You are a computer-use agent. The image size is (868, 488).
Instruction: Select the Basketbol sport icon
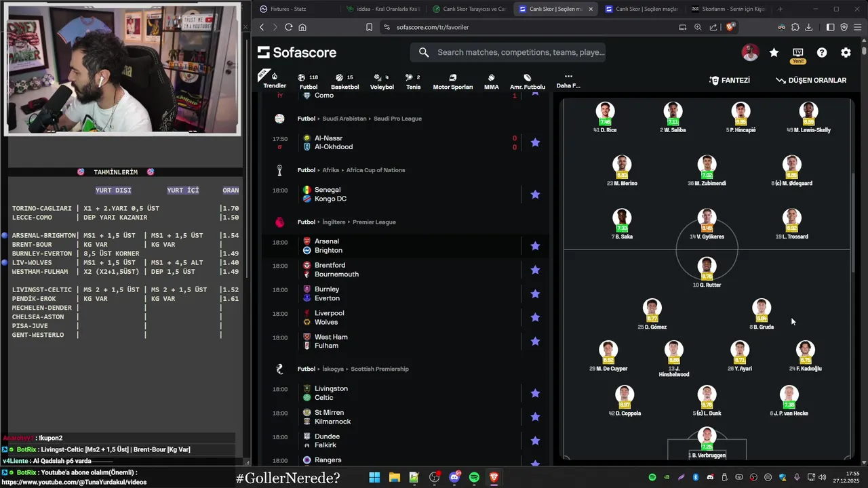pyautogui.click(x=344, y=81)
